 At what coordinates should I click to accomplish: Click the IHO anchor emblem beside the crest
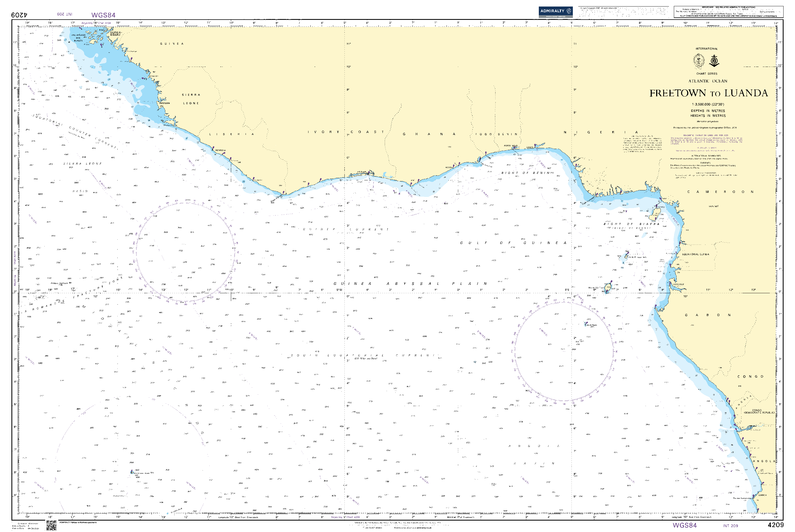(714, 61)
